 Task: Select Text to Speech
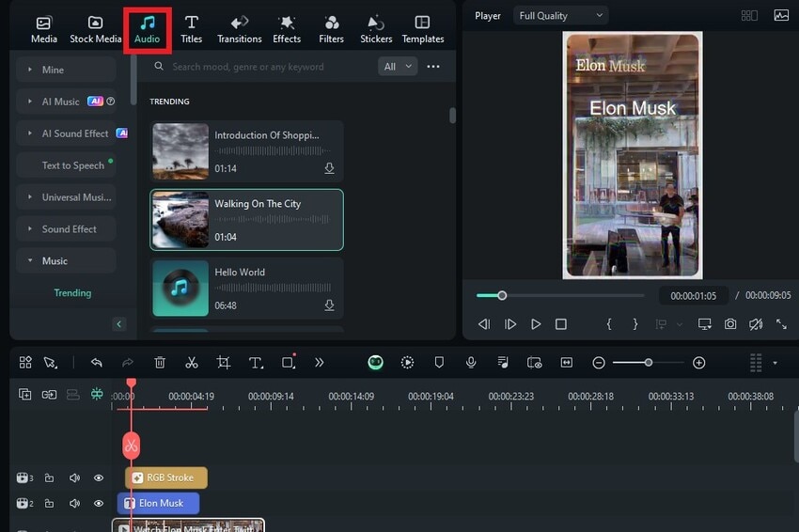[66, 165]
